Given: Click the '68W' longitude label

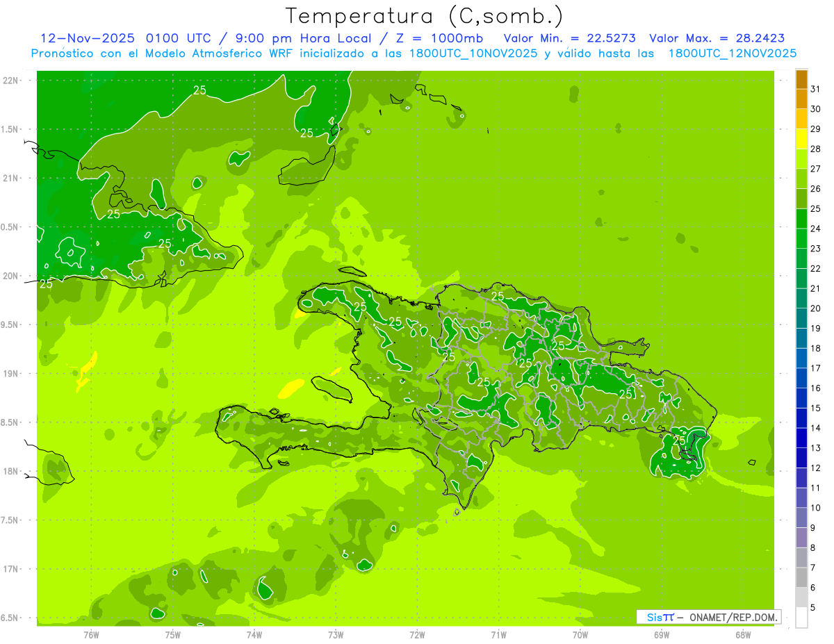Looking at the screenshot, I should 743,635.
